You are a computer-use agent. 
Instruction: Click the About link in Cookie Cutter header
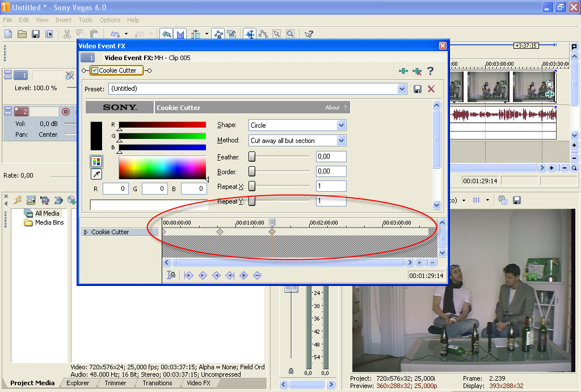(x=332, y=107)
